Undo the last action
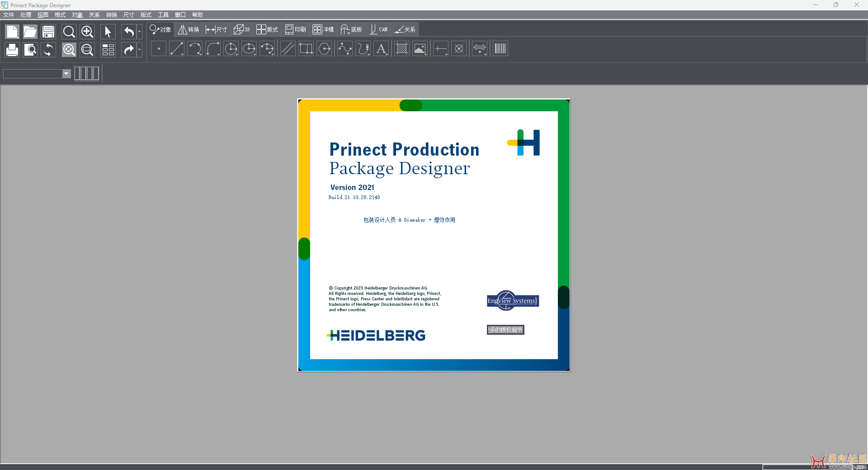The image size is (868, 470). (129, 32)
